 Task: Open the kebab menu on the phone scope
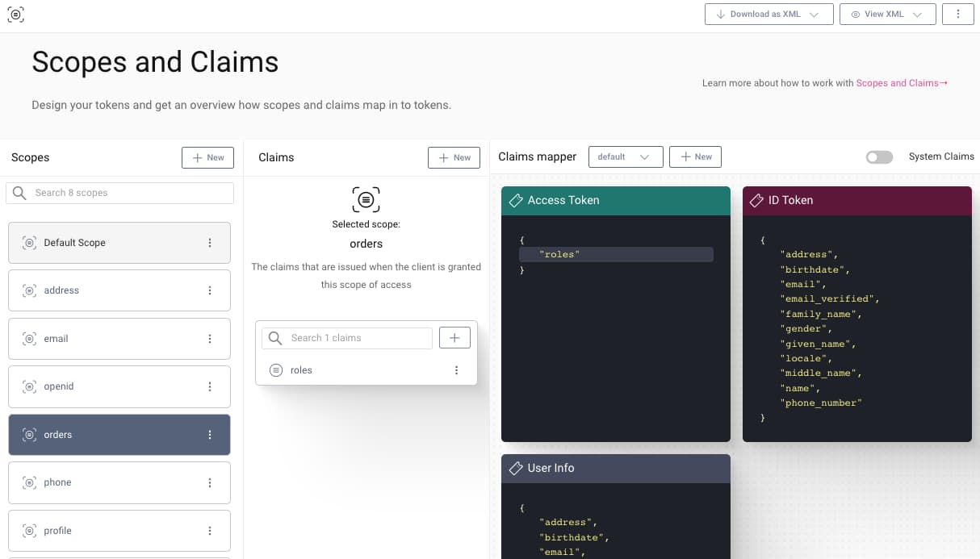coord(210,482)
